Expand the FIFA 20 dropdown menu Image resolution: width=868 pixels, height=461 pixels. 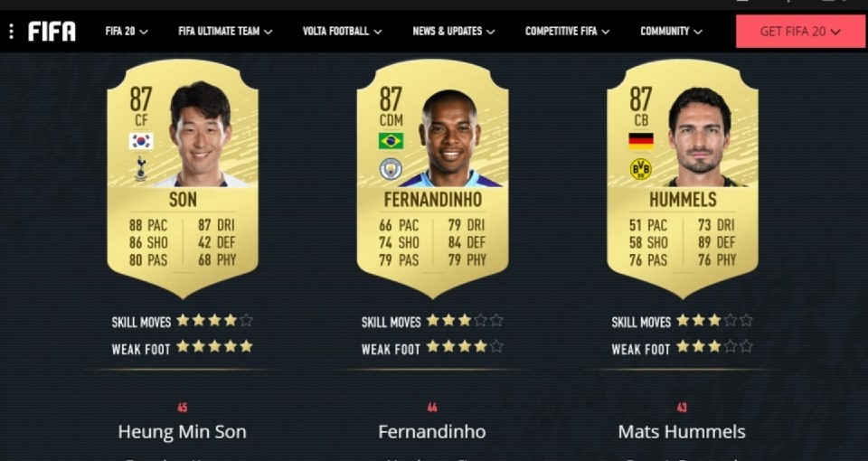pos(127,32)
